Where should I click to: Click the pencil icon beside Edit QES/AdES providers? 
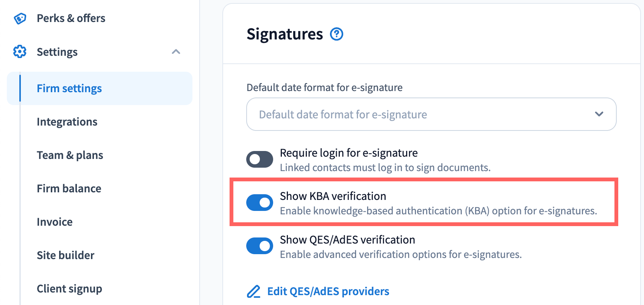[253, 291]
